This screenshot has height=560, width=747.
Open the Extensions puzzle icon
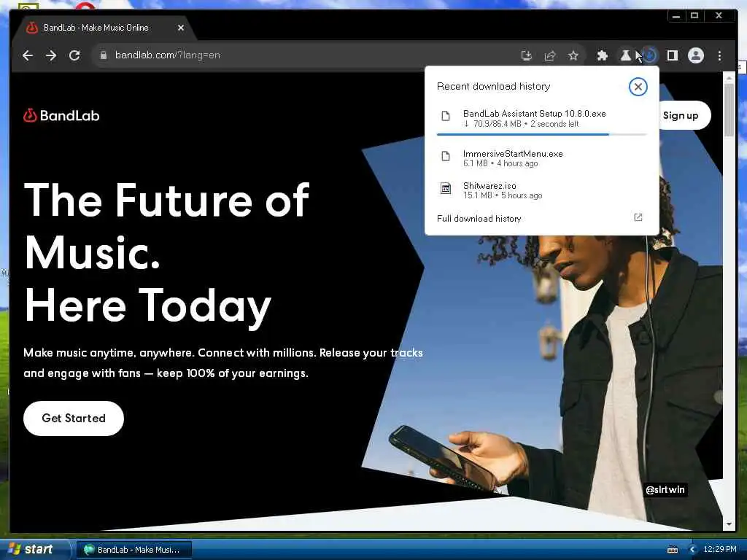(x=602, y=55)
